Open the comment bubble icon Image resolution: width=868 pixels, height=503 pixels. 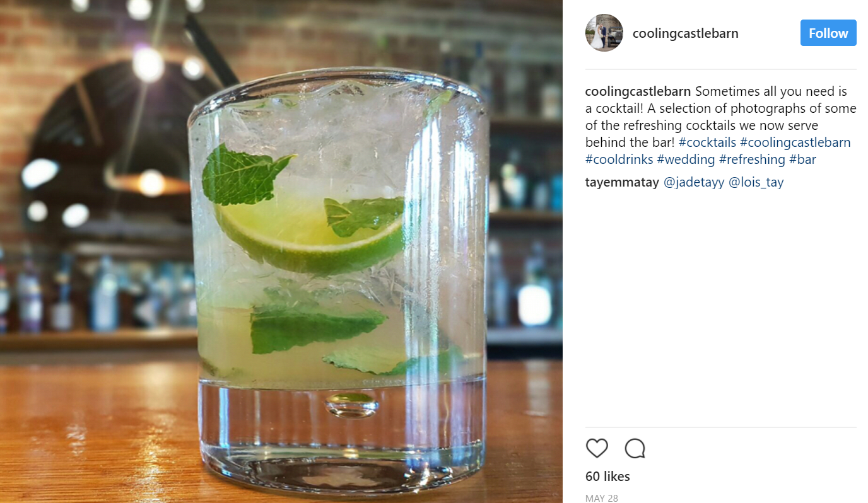(x=635, y=448)
